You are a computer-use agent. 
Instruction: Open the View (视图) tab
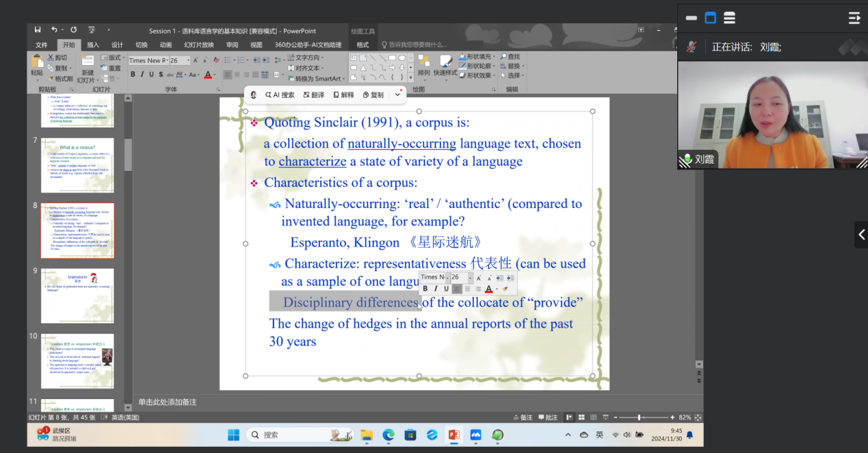point(257,45)
